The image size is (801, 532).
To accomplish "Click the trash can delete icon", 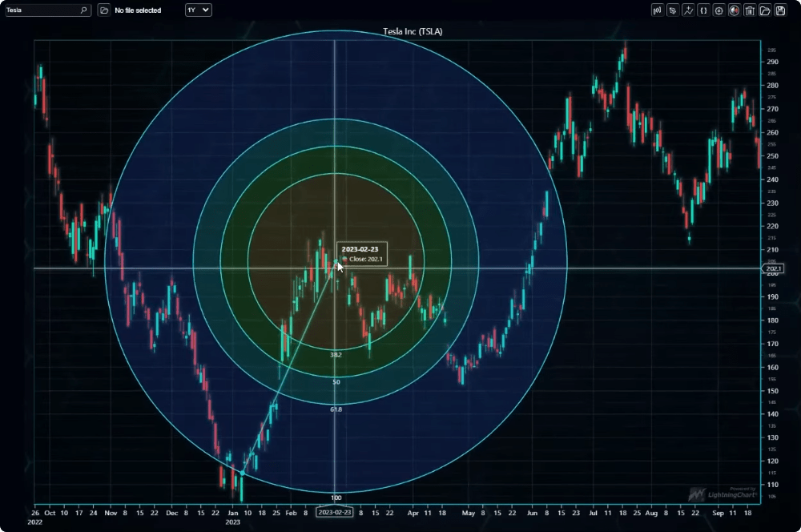I will [750, 10].
